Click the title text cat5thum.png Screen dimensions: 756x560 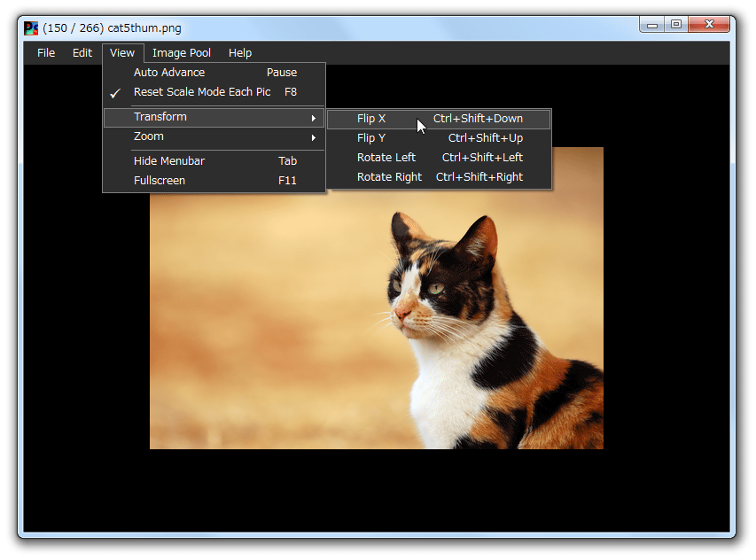(x=144, y=28)
